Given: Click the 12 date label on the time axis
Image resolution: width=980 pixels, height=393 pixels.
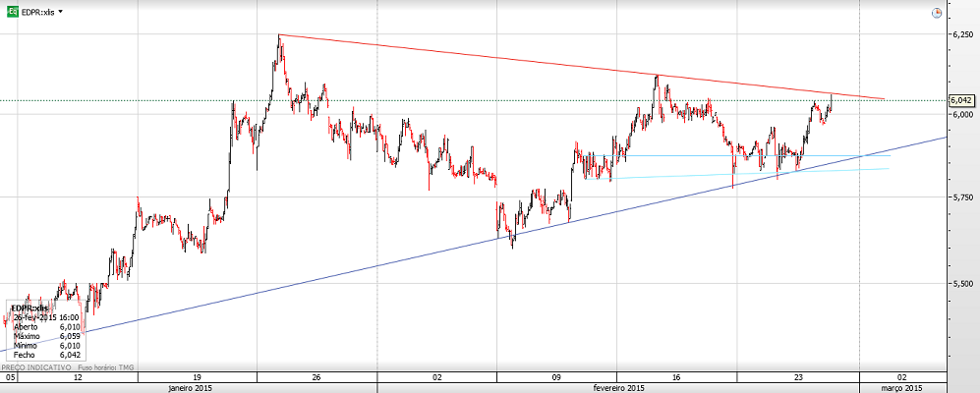Looking at the screenshot, I should pyautogui.click(x=78, y=378).
